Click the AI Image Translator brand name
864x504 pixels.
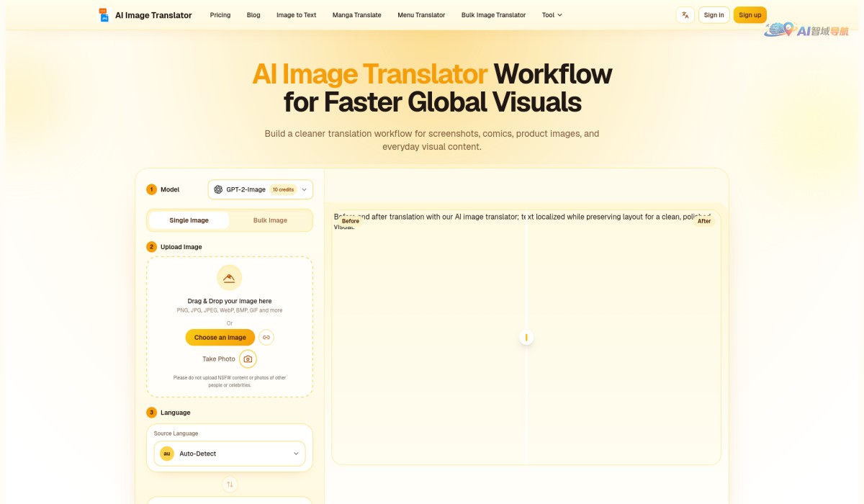(153, 15)
